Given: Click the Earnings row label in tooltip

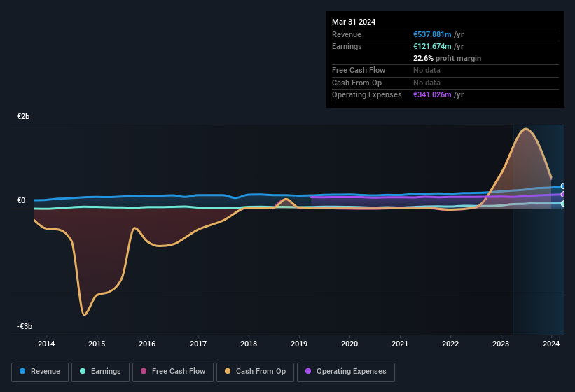Looking at the screenshot, I should [347, 46].
